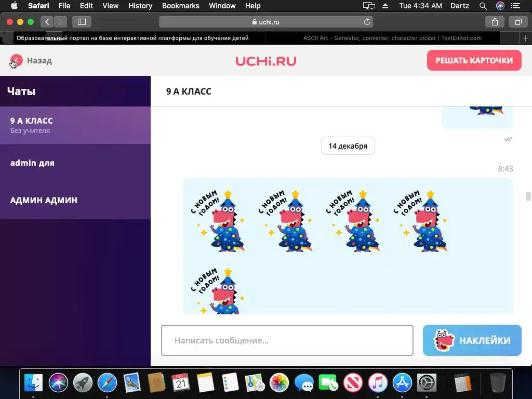532x399 pixels.
Task: Open Notification Center list icon
Action: 515,6
